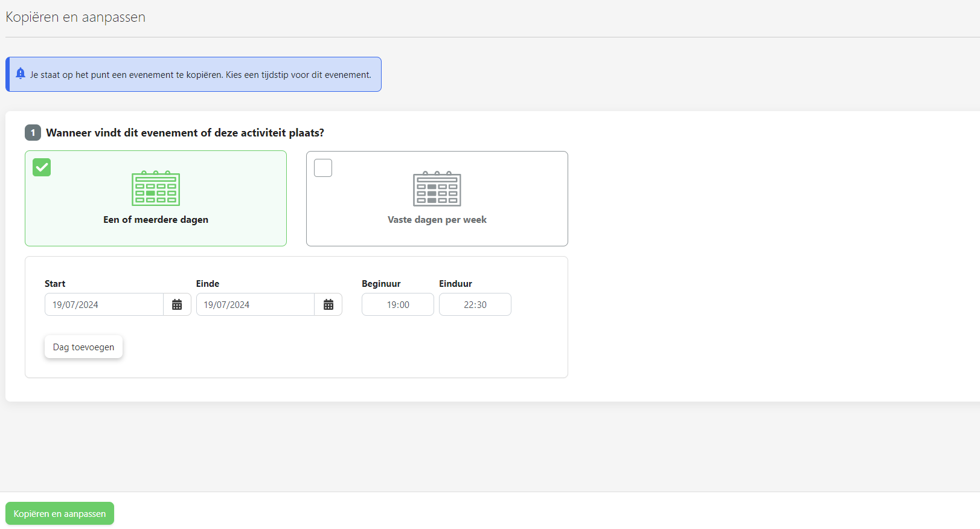
Task: Check the 'Vaste dagen per week' checkbox
Action: click(x=323, y=168)
